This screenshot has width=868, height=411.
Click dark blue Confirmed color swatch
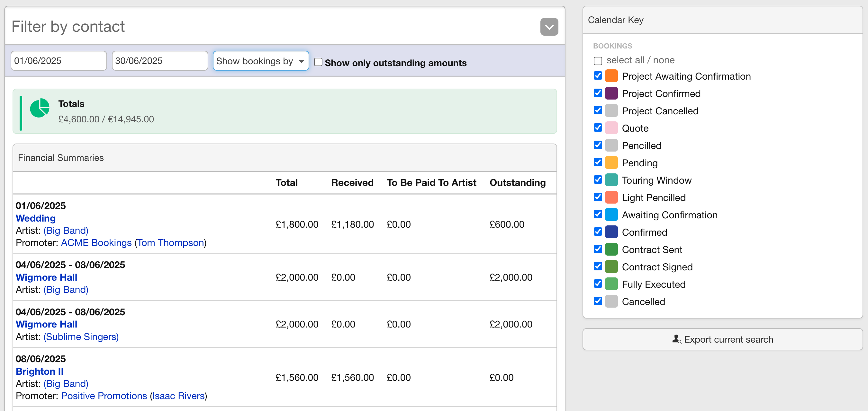click(x=611, y=232)
